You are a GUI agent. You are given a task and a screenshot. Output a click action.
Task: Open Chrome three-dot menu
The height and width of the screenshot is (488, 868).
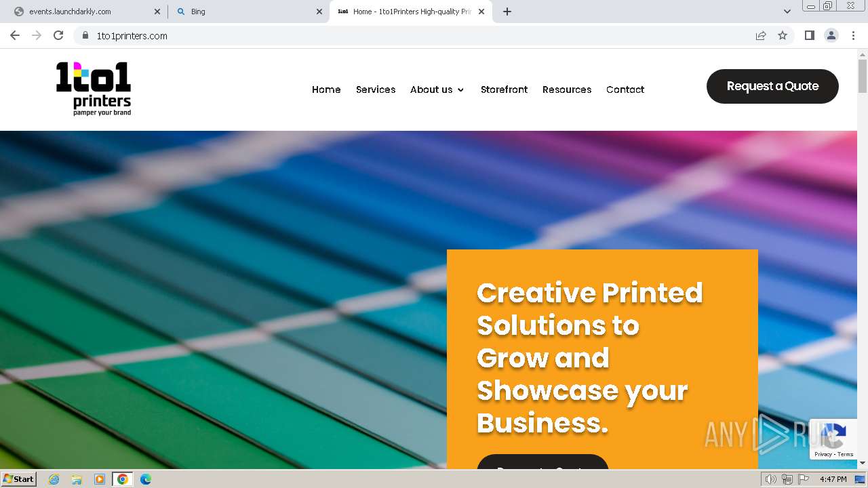click(x=853, y=35)
